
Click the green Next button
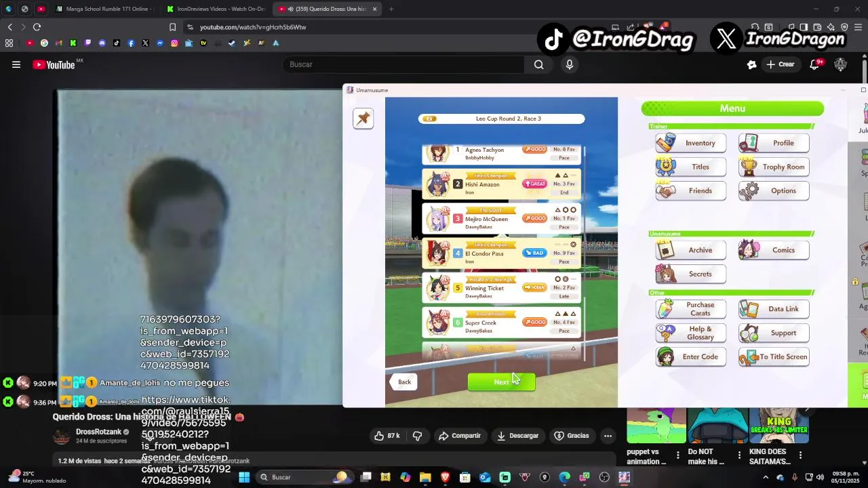(x=501, y=382)
